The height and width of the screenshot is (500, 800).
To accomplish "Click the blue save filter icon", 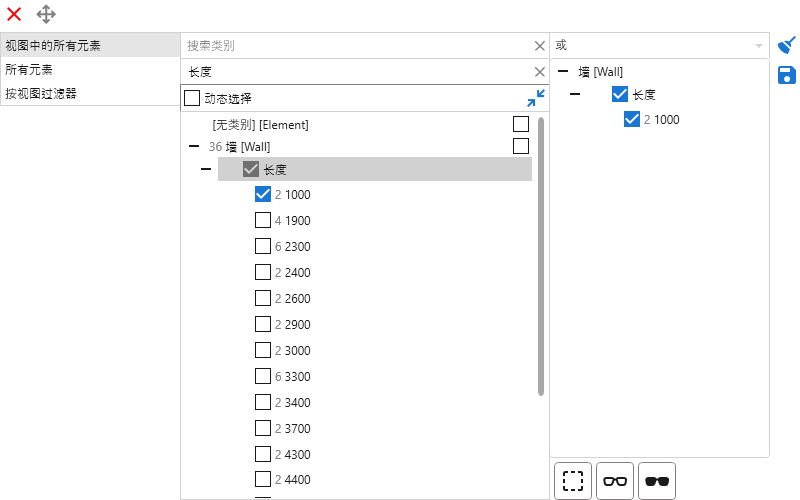I will point(787,75).
